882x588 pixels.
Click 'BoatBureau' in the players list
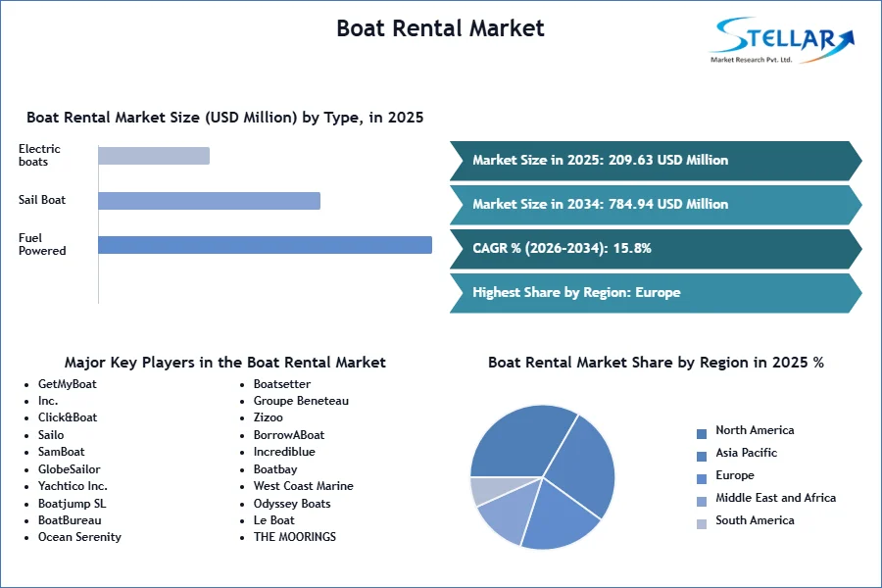pos(70,520)
